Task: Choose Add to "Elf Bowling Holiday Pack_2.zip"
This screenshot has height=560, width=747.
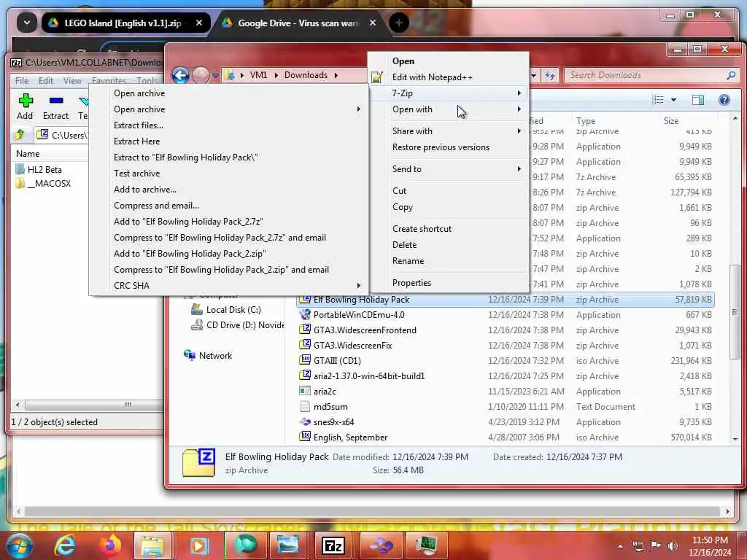Action: tap(228, 254)
